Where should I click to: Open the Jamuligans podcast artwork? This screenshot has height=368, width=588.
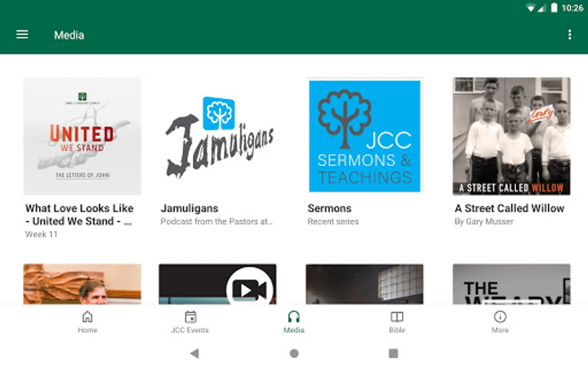[x=218, y=136]
